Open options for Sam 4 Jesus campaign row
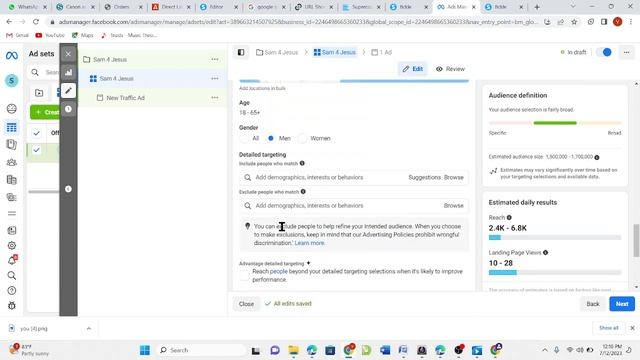The image size is (640, 360). [215, 59]
